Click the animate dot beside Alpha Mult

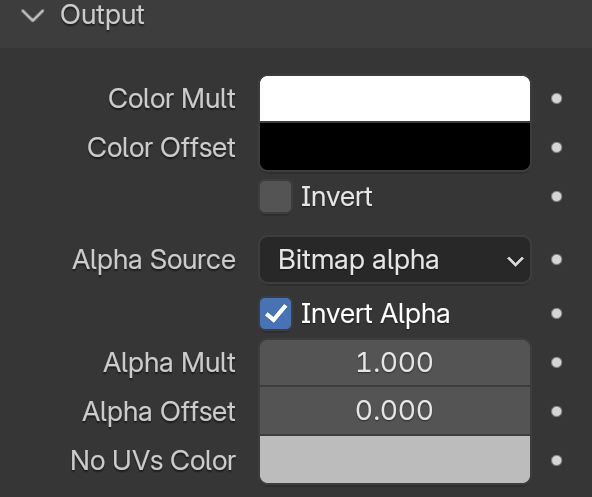556,363
